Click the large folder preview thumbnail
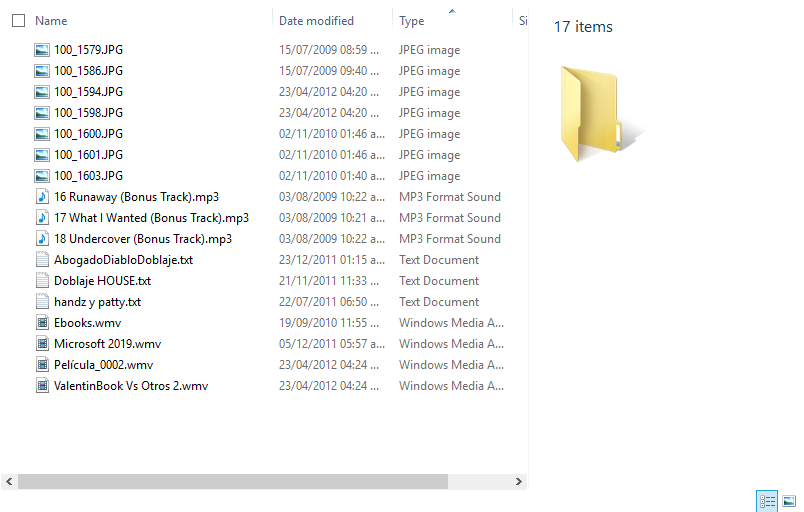The width and height of the screenshot is (804, 512). (600, 113)
